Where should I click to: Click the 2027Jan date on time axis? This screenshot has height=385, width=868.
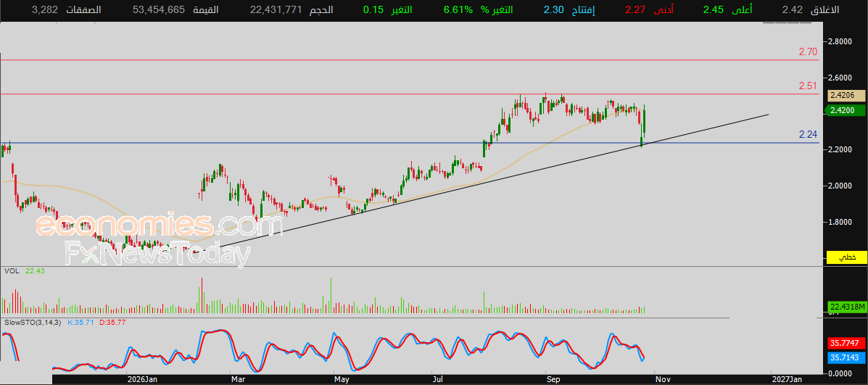[788, 379]
